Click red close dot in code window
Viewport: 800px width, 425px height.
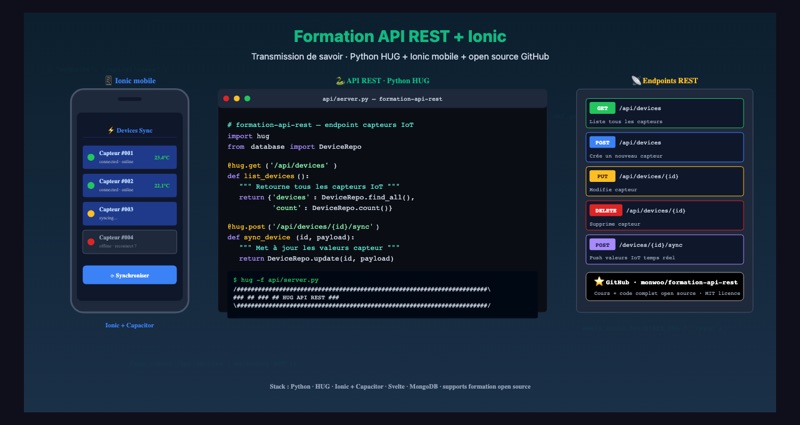point(226,98)
